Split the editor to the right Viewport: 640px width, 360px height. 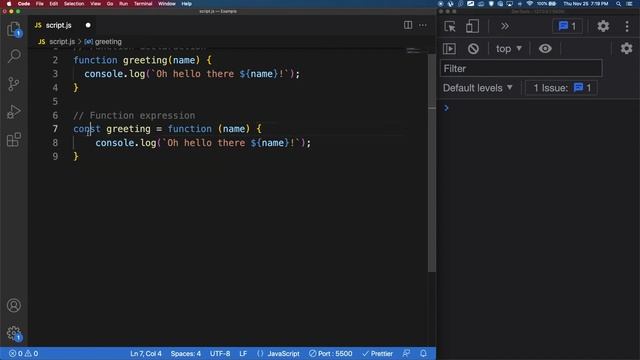tap(408, 25)
